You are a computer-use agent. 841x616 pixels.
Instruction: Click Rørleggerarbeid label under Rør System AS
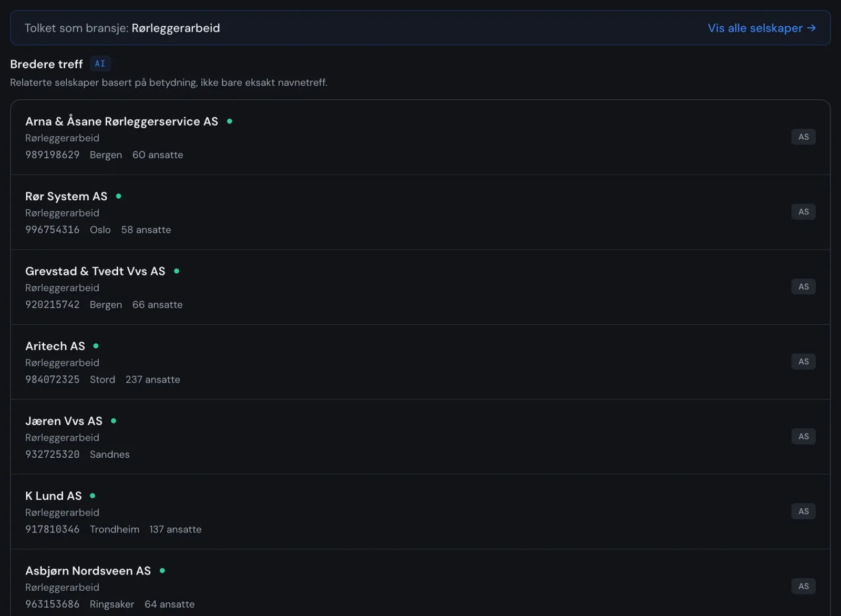(x=62, y=213)
